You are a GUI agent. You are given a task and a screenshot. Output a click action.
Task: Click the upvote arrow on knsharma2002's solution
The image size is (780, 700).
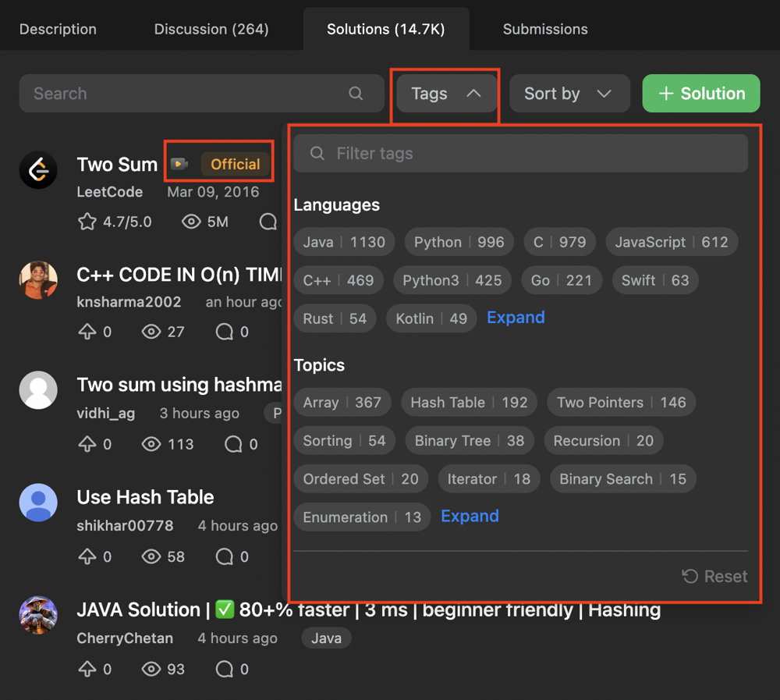[x=87, y=332]
